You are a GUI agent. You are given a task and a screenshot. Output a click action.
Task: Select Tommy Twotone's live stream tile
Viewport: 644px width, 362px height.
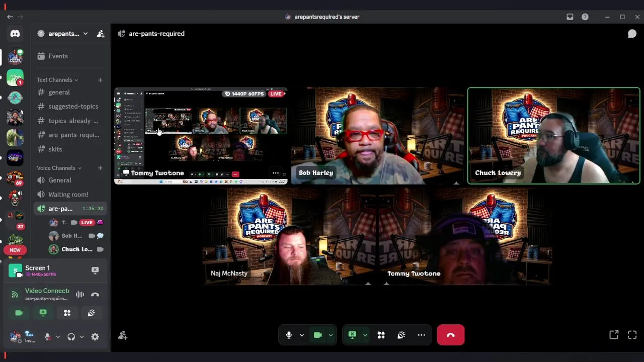coord(201,136)
